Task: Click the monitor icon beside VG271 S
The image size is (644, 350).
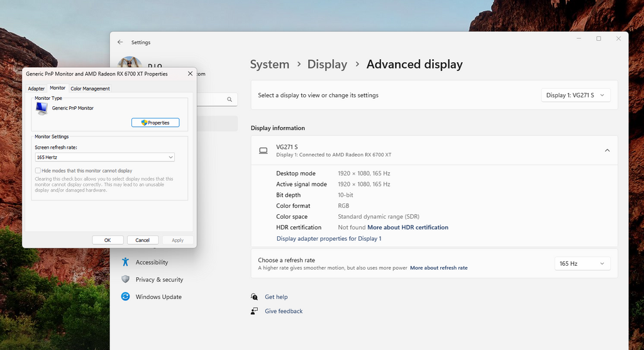Action: [x=264, y=151]
